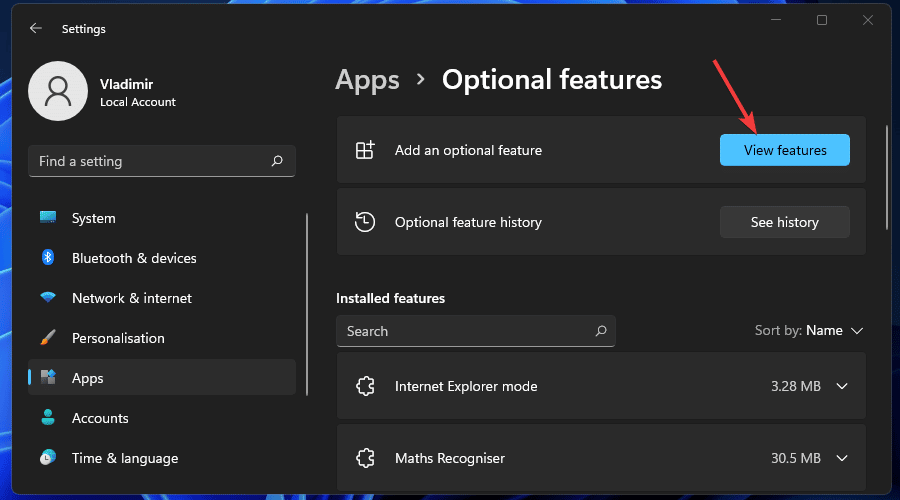Open the Vladimir user profile avatar
The image size is (900, 500).
tap(58, 91)
